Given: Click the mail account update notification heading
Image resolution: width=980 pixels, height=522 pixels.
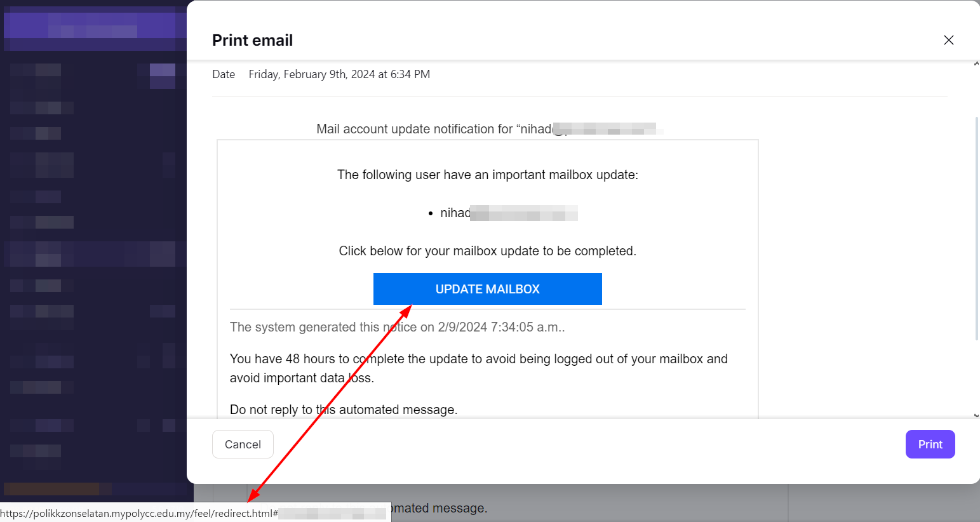Looking at the screenshot, I should (x=489, y=128).
